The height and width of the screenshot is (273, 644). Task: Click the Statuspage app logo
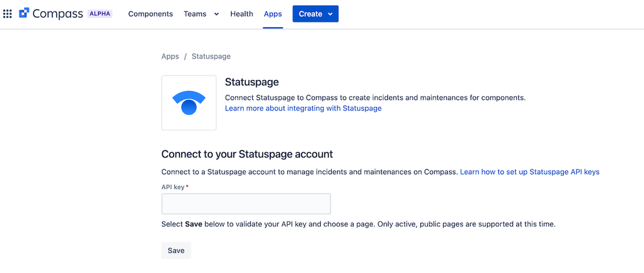[x=189, y=103]
